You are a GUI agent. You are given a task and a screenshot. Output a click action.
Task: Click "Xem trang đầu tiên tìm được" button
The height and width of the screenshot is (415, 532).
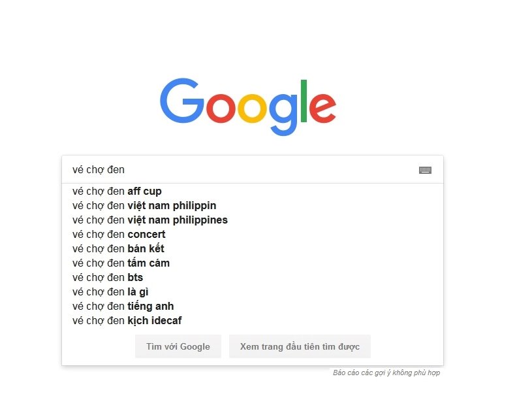pyautogui.click(x=299, y=346)
